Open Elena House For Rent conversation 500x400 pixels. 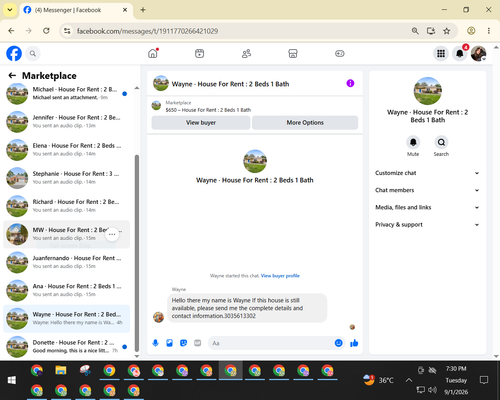67,150
